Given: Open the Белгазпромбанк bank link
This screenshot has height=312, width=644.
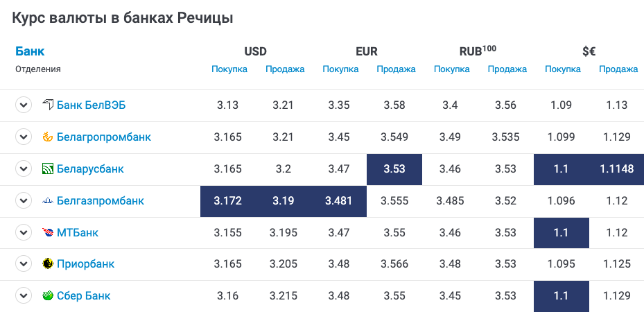Looking at the screenshot, I should (101, 200).
